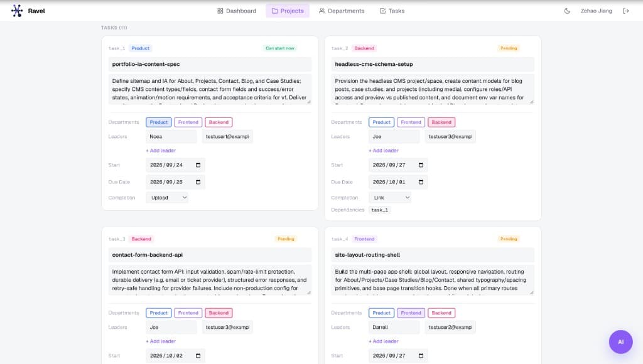Click the Pending badge on task_2
This screenshot has height=364, width=643.
509,48
